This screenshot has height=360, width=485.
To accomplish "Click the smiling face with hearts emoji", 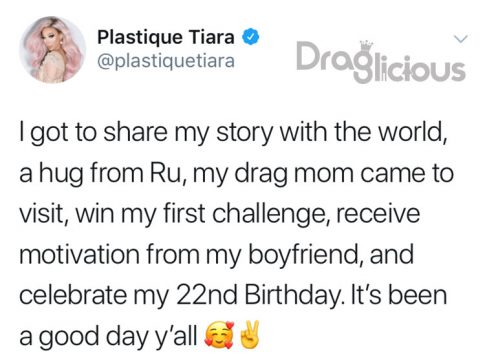I will point(219,335).
